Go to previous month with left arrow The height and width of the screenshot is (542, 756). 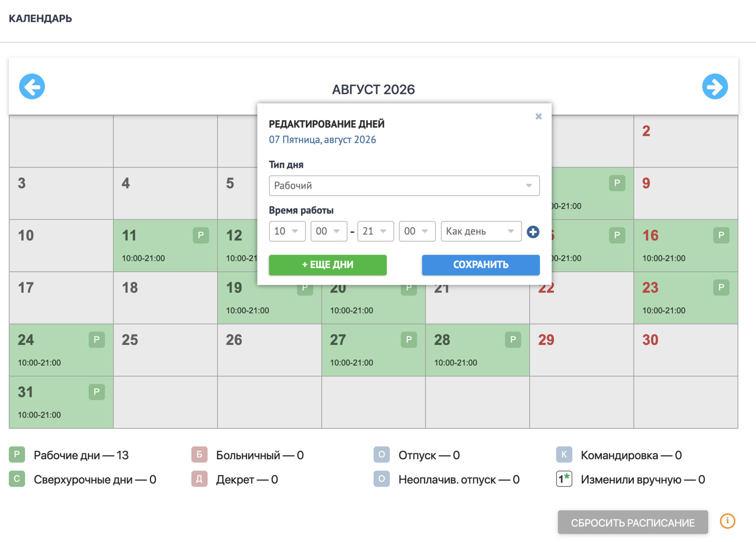[32, 86]
